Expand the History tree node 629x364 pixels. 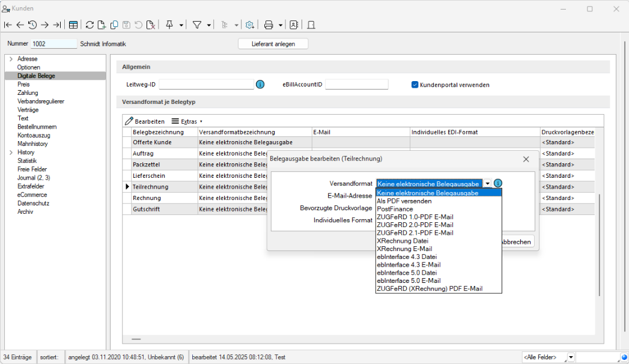point(11,153)
